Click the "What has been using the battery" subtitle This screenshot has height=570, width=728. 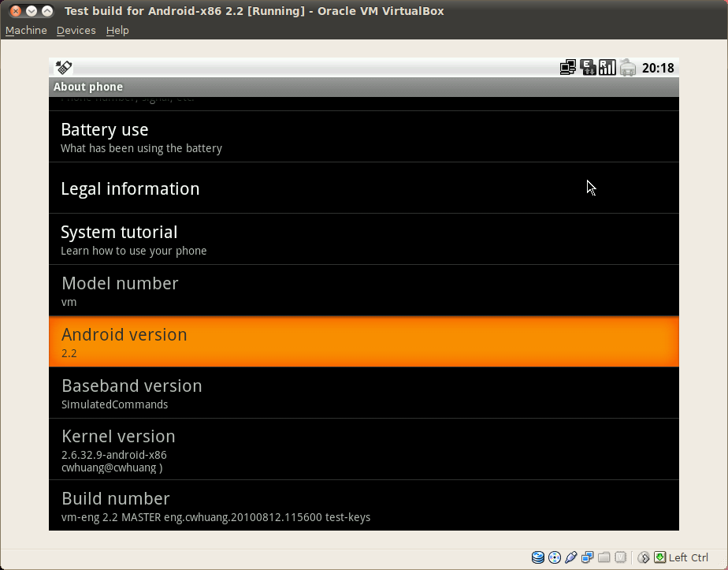coord(141,148)
